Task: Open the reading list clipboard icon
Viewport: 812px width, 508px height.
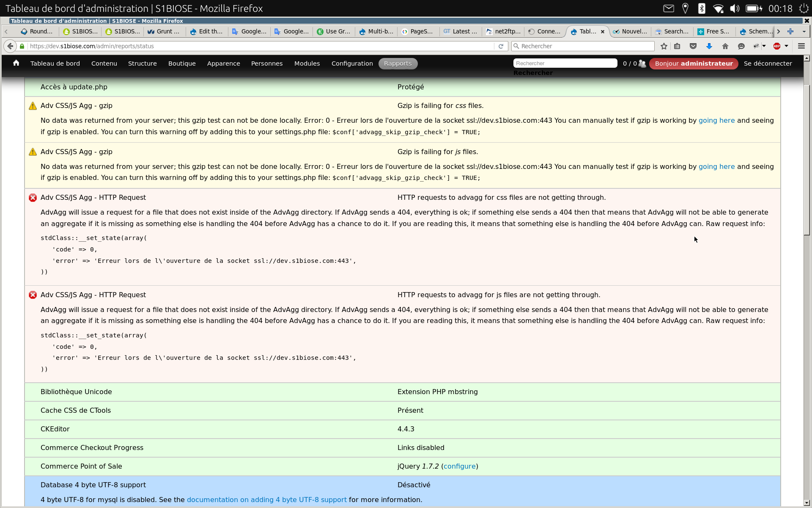Action: (677, 46)
